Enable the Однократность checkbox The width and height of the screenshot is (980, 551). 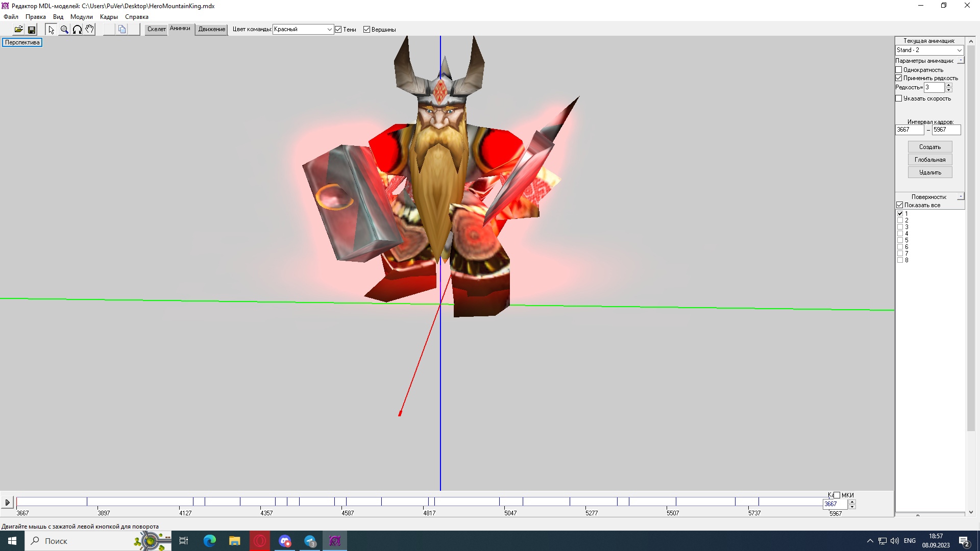(x=899, y=70)
